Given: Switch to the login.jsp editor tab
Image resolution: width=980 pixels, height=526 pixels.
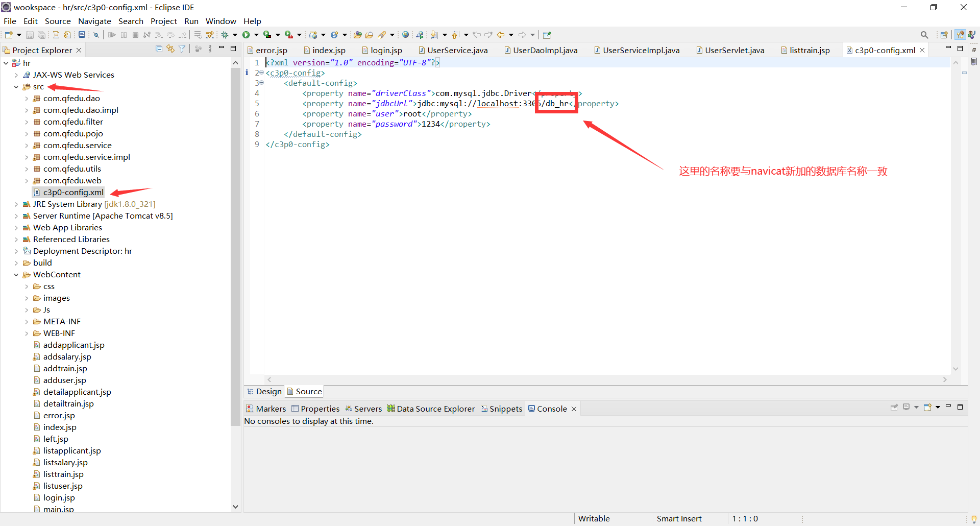Looking at the screenshot, I should [x=381, y=50].
